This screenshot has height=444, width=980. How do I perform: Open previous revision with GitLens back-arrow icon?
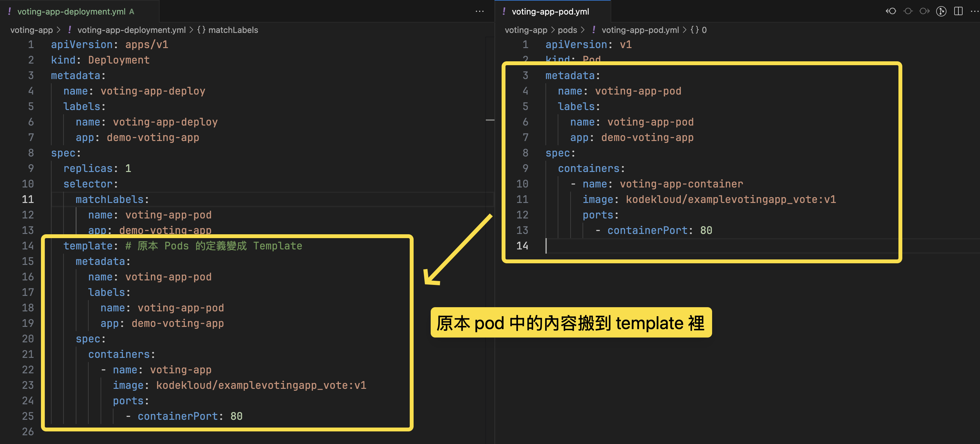tap(891, 11)
